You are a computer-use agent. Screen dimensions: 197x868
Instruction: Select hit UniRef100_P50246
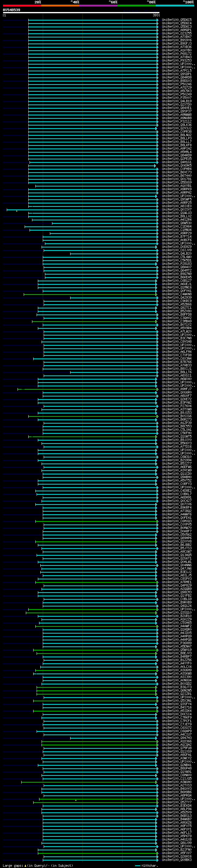(x=177, y=84)
